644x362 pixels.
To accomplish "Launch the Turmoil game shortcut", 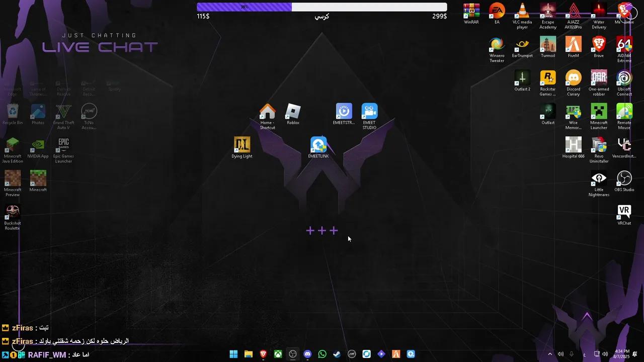I will [548, 47].
